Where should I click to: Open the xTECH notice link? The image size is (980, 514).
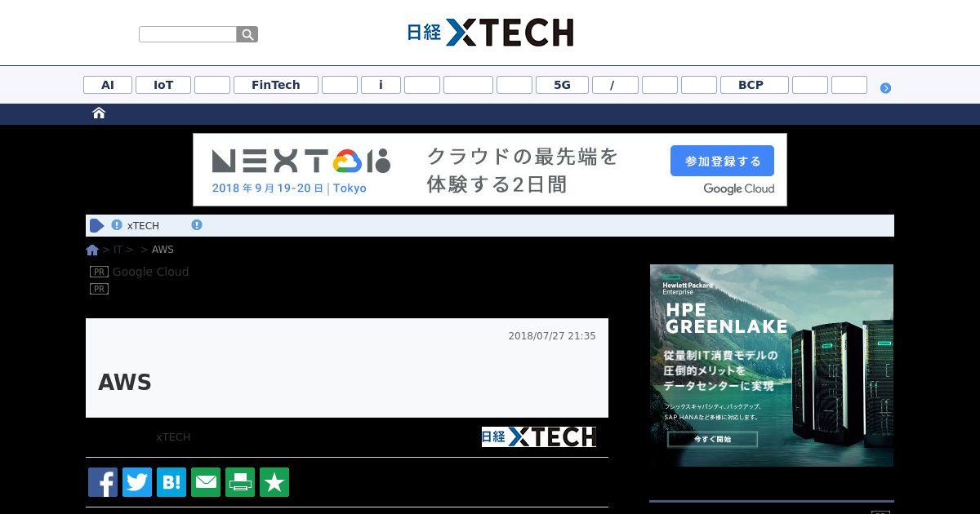[x=143, y=226]
